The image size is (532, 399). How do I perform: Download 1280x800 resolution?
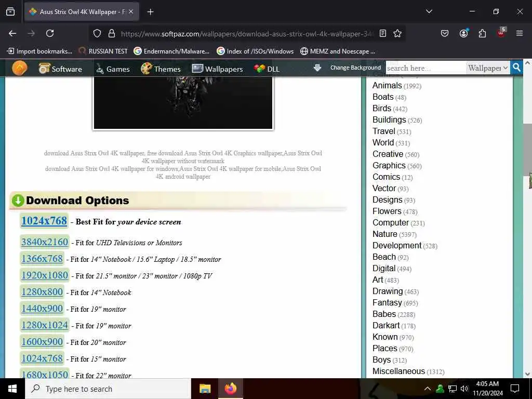tap(42, 292)
